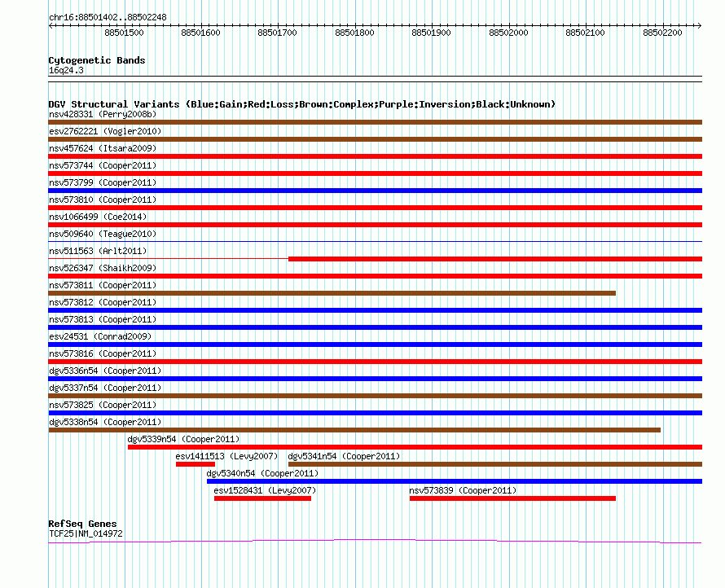This screenshot has width=725, height=588.
Task: Click the nsv1066499 (Coe2014) label
Action: (x=98, y=217)
